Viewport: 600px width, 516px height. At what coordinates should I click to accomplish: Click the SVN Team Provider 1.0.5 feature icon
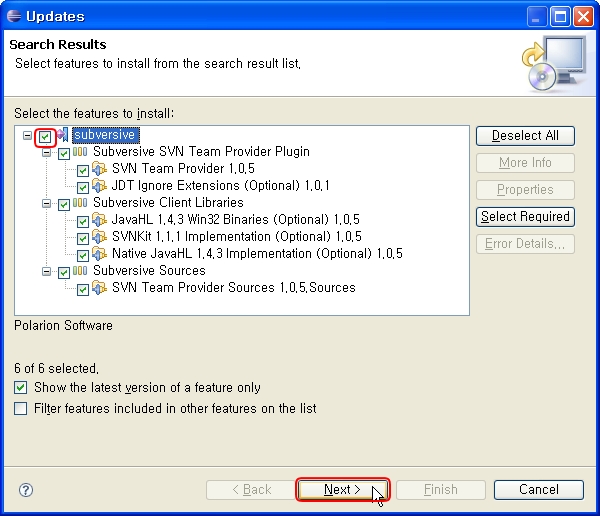[99, 168]
